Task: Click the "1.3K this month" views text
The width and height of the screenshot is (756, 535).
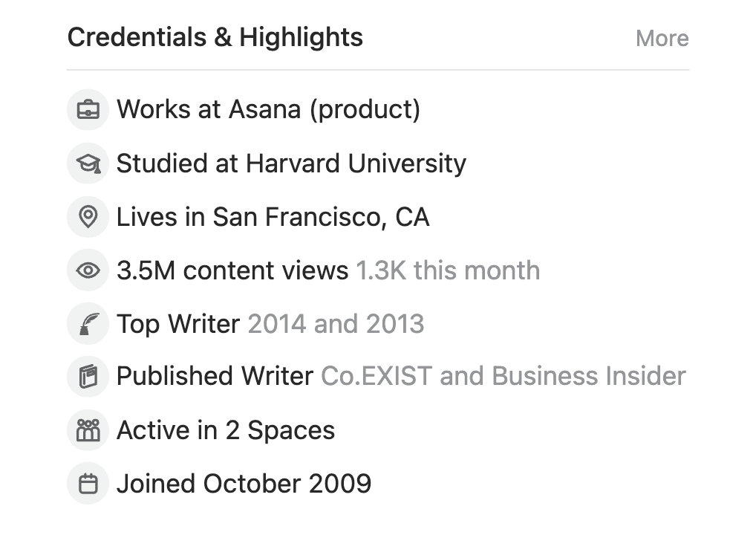Action: 448,270
